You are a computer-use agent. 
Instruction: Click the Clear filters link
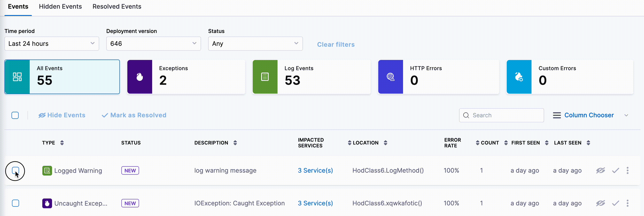(x=336, y=44)
